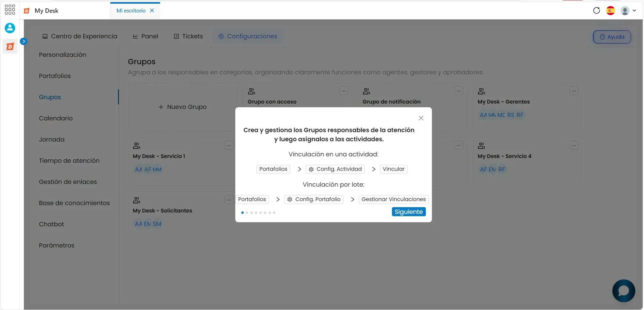644x310 pixels.
Task: Click the My Desk - Servicio 4 group title
Action: pos(505,156)
